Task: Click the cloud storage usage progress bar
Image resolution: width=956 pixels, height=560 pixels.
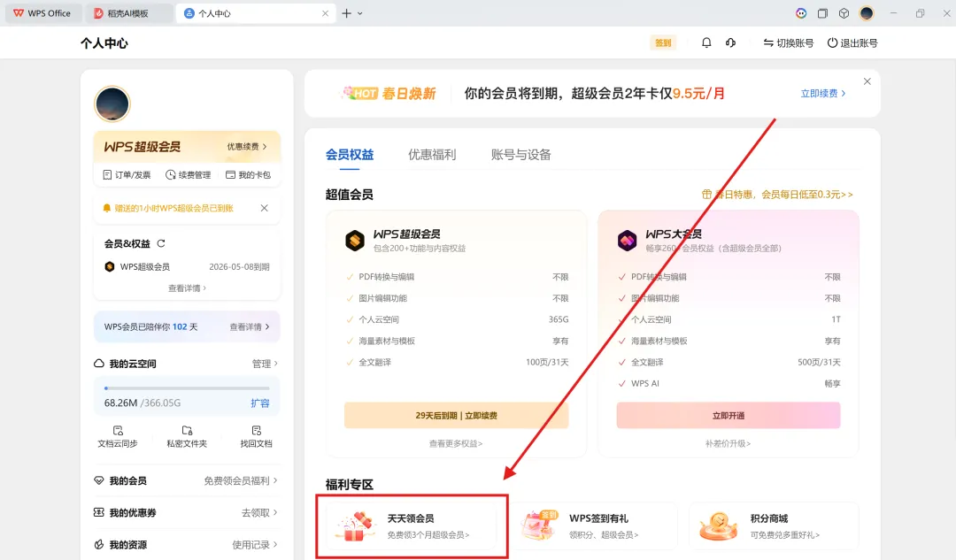Action: click(x=187, y=387)
